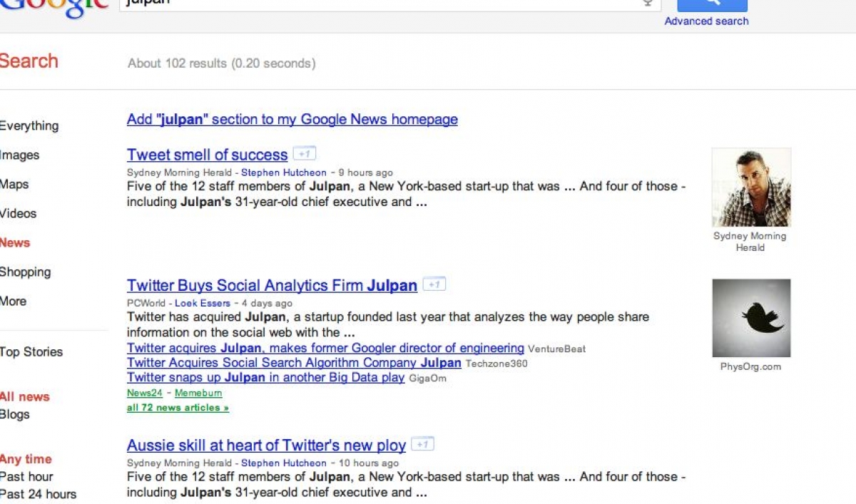Open the Memeburn source link
856x504 pixels.
[198, 393]
